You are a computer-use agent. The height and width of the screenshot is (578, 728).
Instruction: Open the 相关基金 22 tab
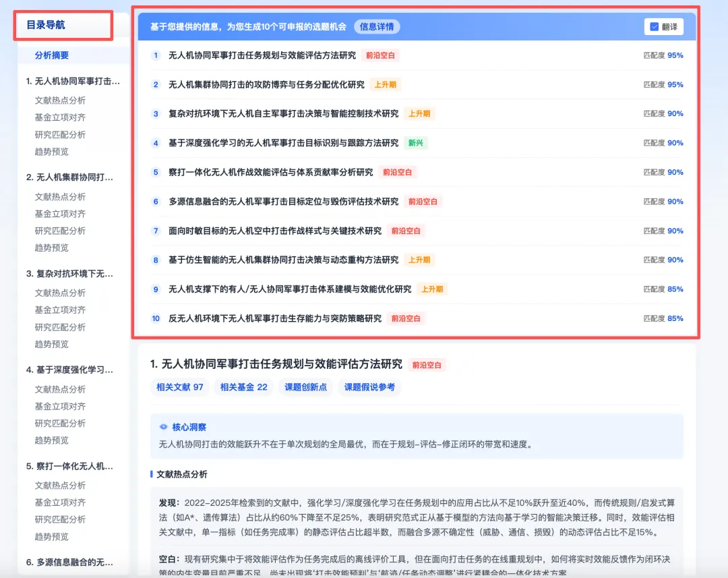(x=244, y=387)
